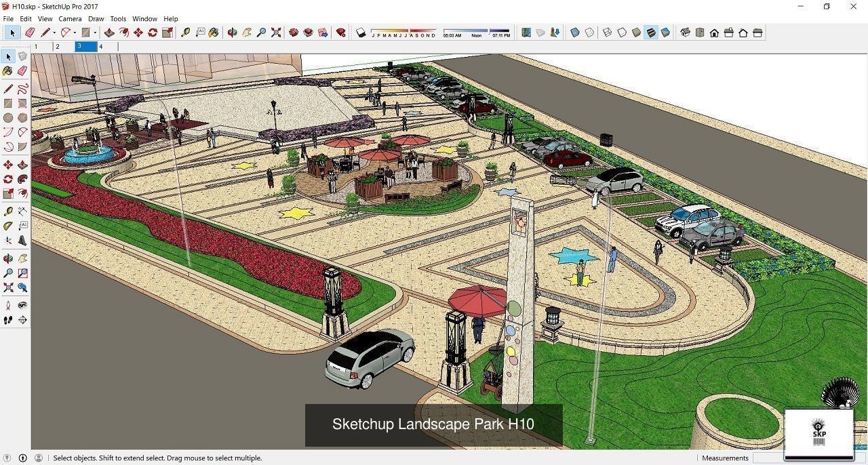Open the Extension Warehouse
Screen dimensions: 868x465
(x=308, y=33)
